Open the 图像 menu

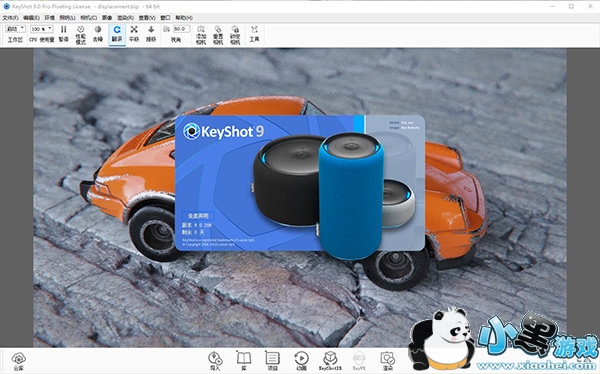(x=107, y=18)
